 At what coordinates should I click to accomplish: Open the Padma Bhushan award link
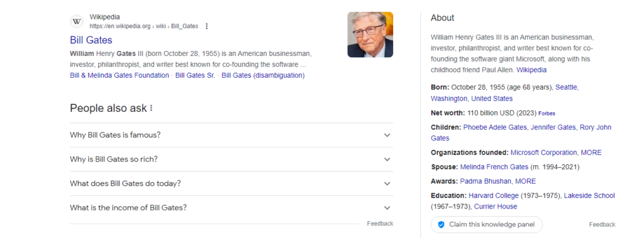pos(486,181)
